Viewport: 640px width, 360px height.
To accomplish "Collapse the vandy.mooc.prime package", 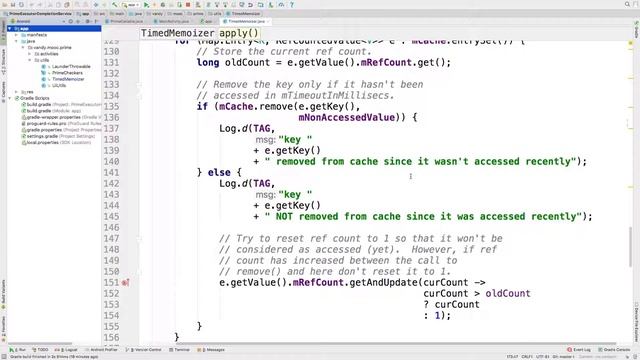I will [23, 48].
